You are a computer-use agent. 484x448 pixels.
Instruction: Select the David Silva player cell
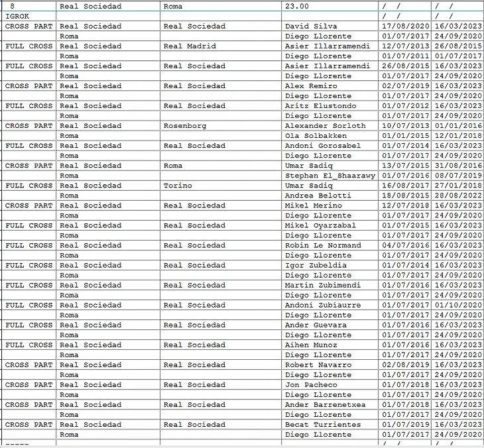(x=330, y=27)
